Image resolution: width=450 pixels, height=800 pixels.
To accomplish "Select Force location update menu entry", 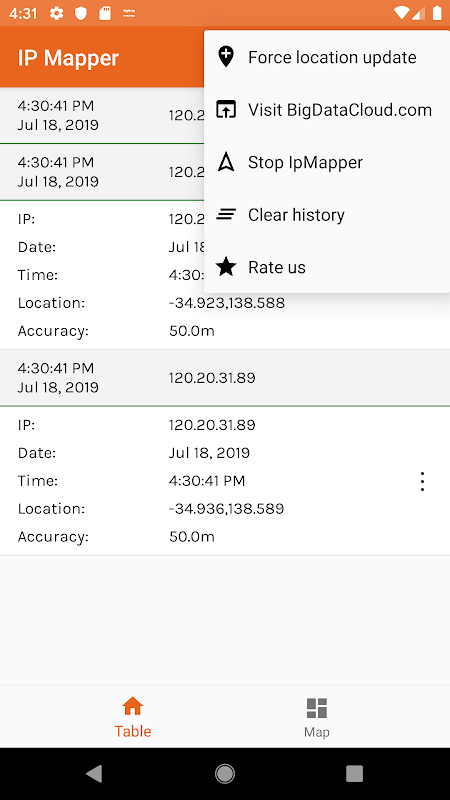I will click(327, 57).
